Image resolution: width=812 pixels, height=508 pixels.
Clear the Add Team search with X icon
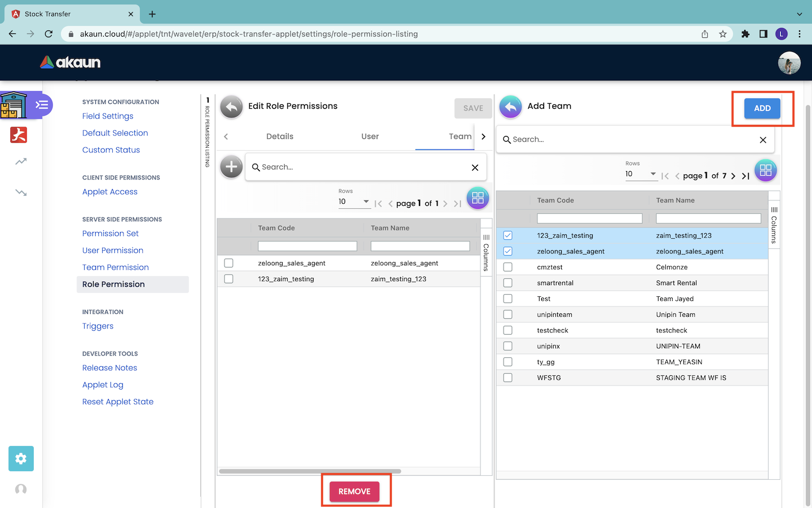point(763,140)
